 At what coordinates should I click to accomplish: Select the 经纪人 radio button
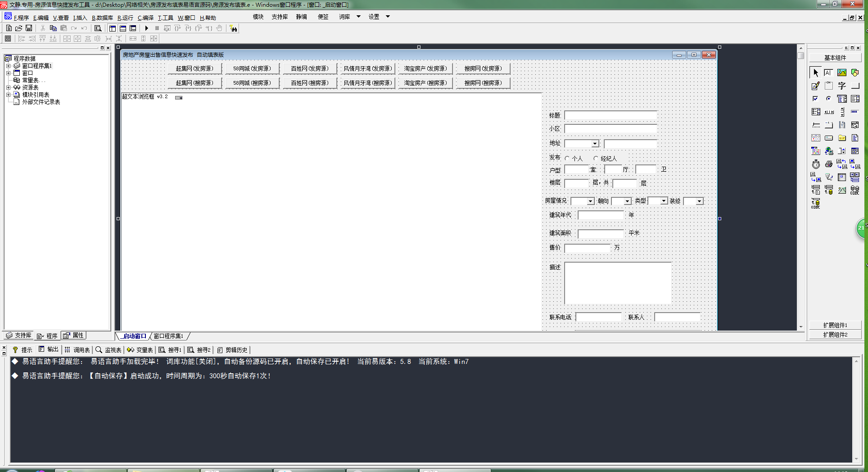coord(596,158)
